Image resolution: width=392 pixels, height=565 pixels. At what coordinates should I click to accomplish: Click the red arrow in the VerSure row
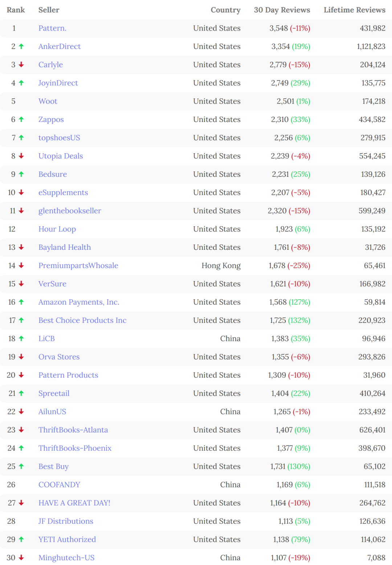(21, 284)
